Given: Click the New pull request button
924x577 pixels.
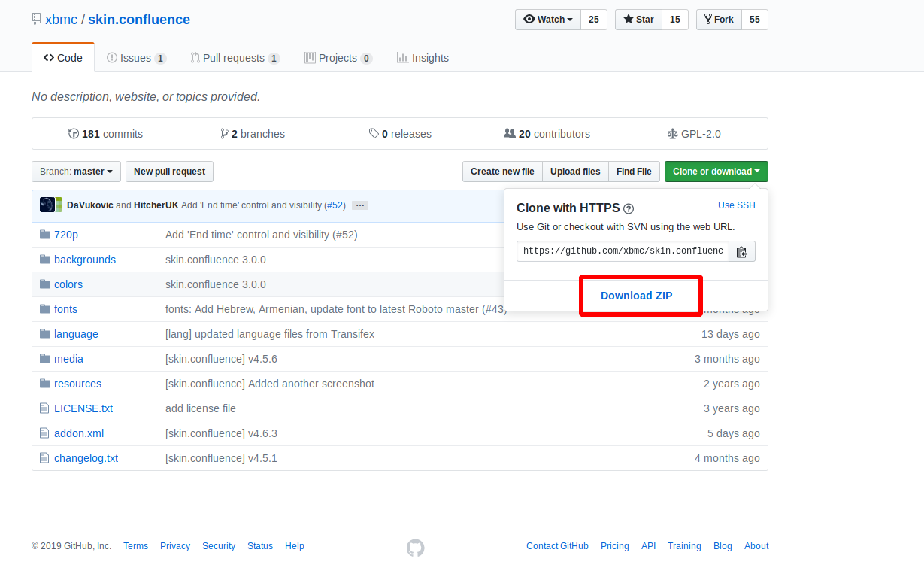Looking at the screenshot, I should [x=169, y=172].
